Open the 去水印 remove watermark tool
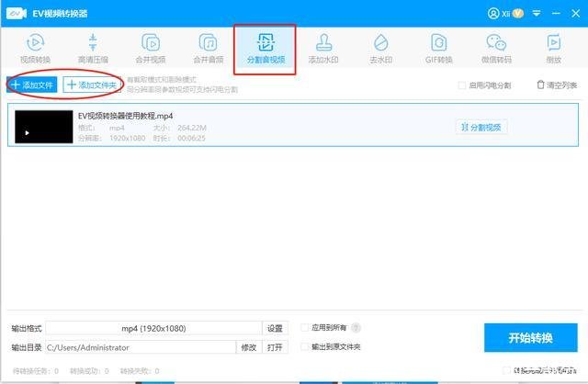This screenshot has height=384, width=588. coord(381,49)
